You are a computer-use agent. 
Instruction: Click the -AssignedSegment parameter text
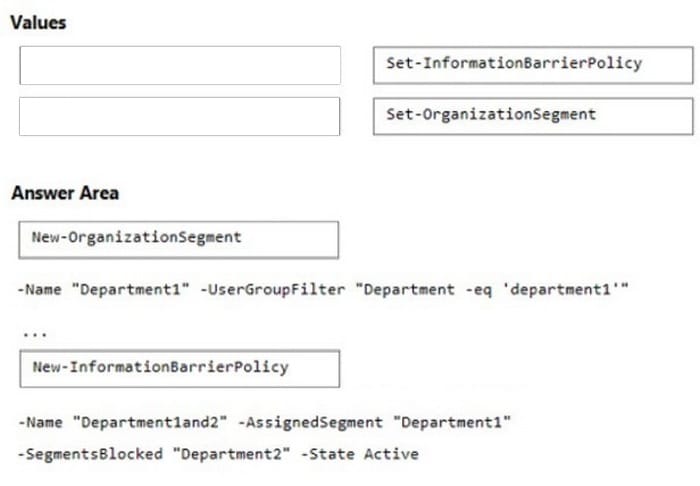(310, 422)
